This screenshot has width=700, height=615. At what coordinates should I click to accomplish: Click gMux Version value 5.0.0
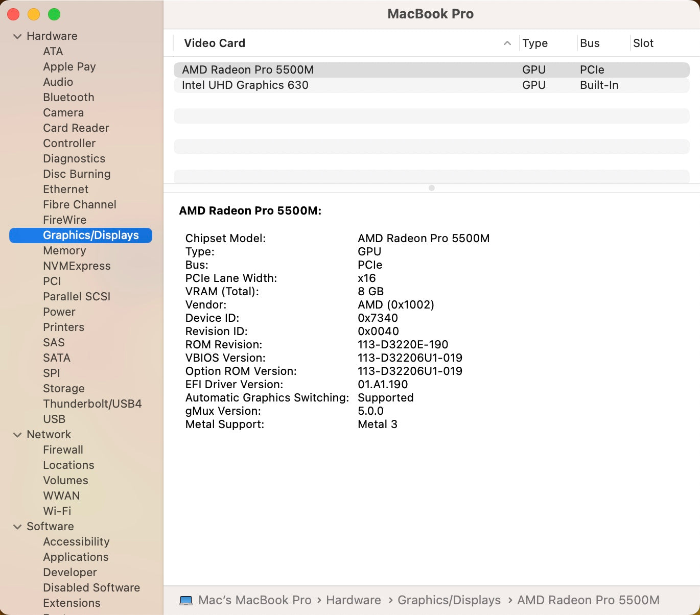pos(370,411)
